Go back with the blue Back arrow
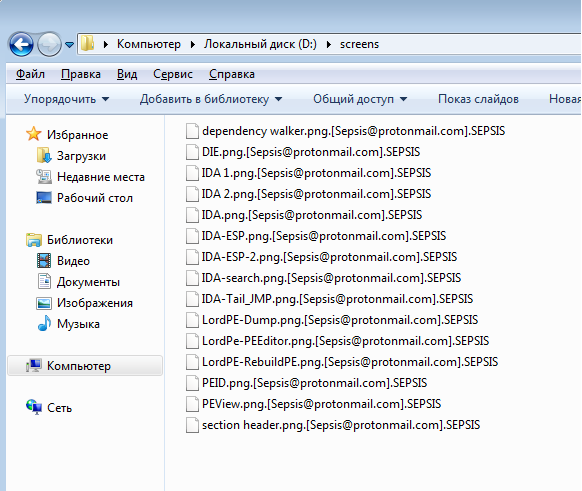The image size is (582, 491). (21, 45)
